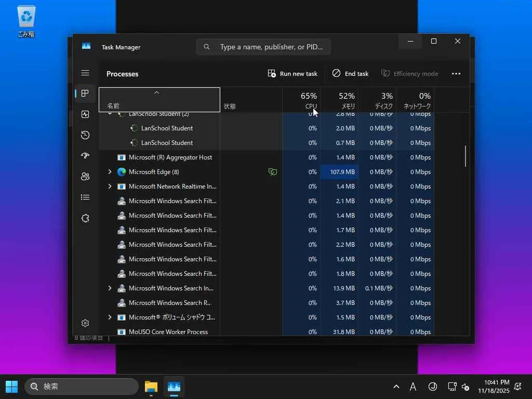Open the Performance sidebar icon
Image resolution: width=532 pixels, height=399 pixels.
pyautogui.click(x=85, y=114)
